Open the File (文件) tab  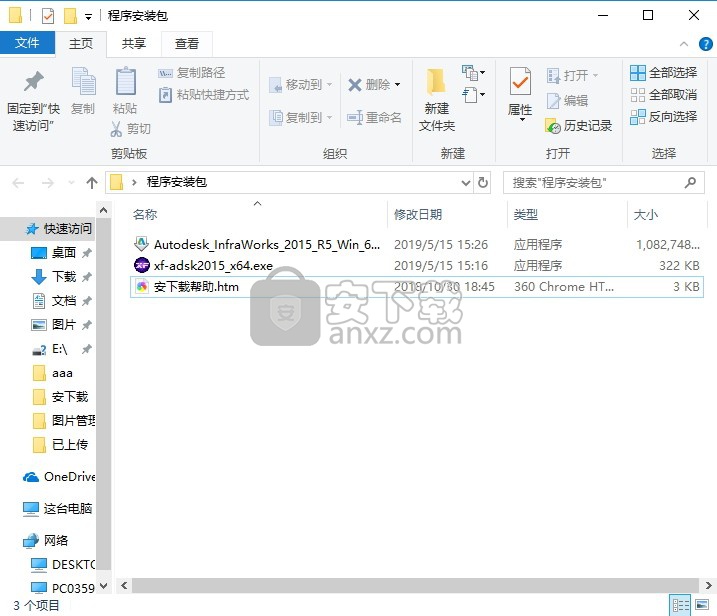pyautogui.click(x=27, y=43)
